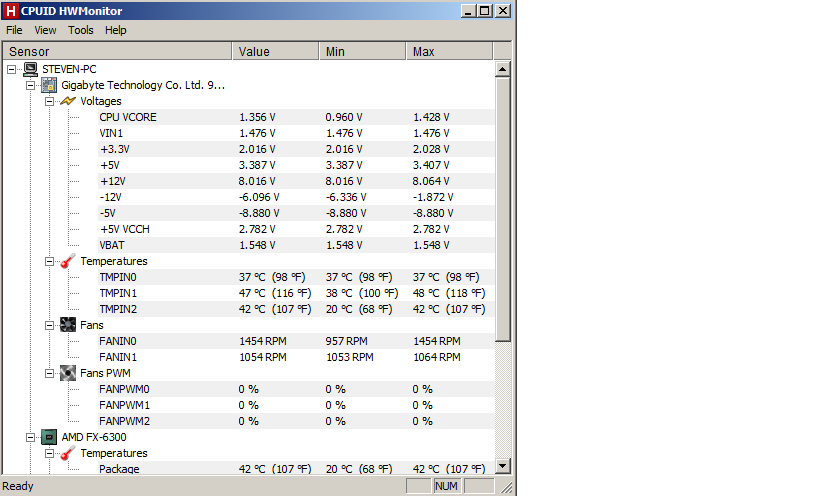
Task: Click the AMD FX-6300 chip icon
Action: click(x=49, y=437)
